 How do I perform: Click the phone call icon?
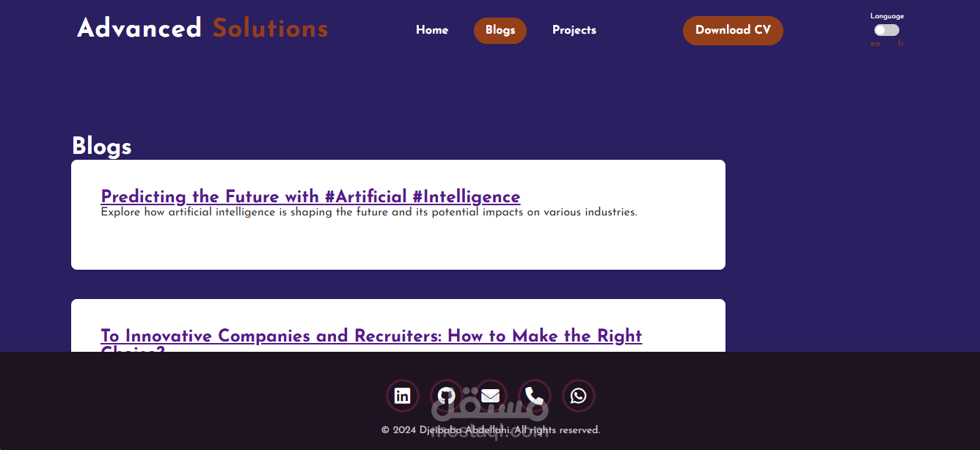pyautogui.click(x=534, y=396)
